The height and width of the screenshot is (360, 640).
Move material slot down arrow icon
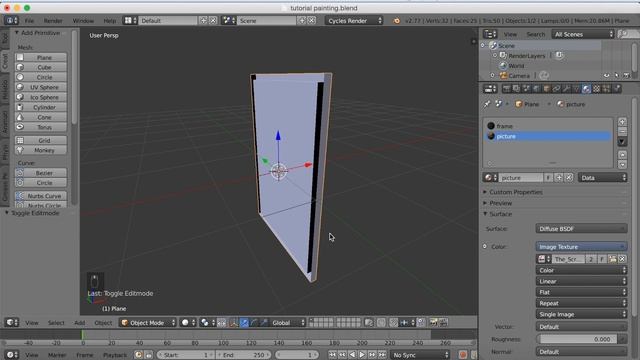tap(622, 165)
